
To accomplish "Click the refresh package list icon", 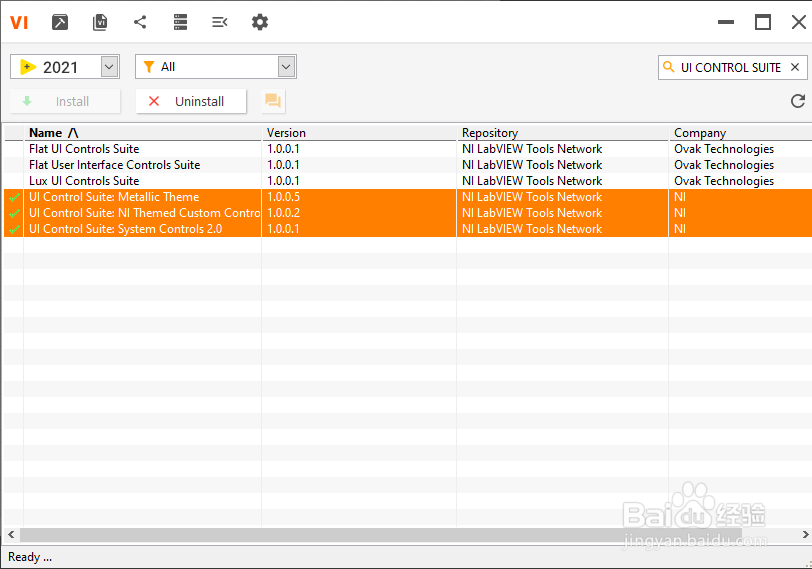I will point(798,101).
